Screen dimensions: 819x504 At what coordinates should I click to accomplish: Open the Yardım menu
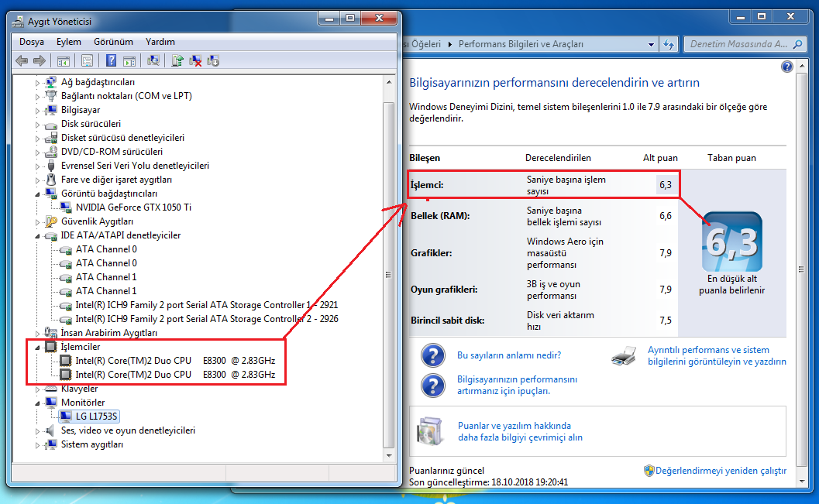coord(160,42)
